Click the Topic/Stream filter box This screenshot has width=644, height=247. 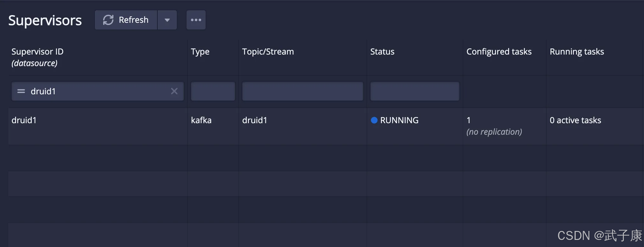(302, 91)
